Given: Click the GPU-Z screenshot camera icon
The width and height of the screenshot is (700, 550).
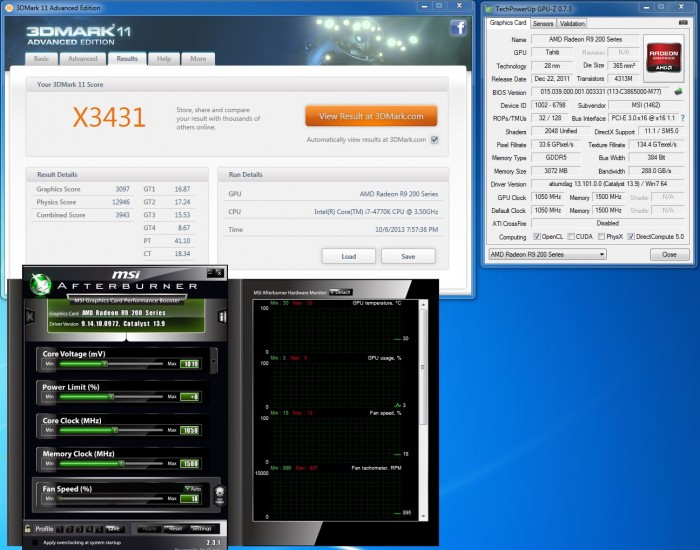Looking at the screenshot, I should pyautogui.click(x=682, y=23).
